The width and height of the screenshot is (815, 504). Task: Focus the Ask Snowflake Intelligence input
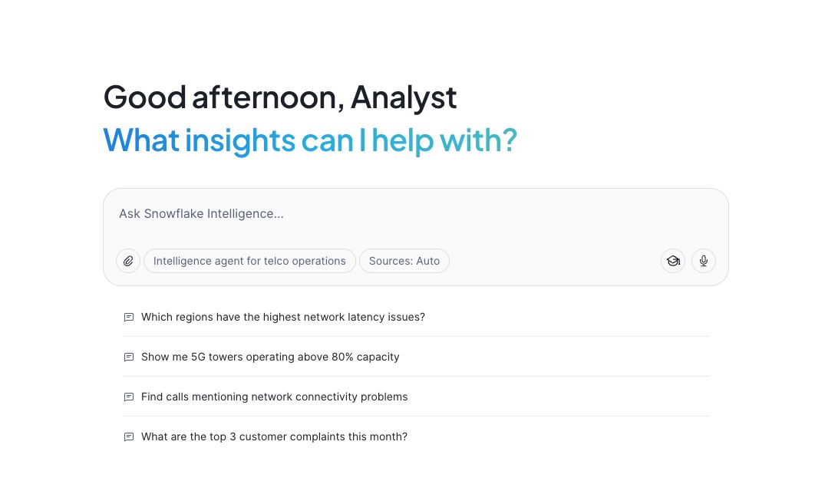tap(414, 214)
